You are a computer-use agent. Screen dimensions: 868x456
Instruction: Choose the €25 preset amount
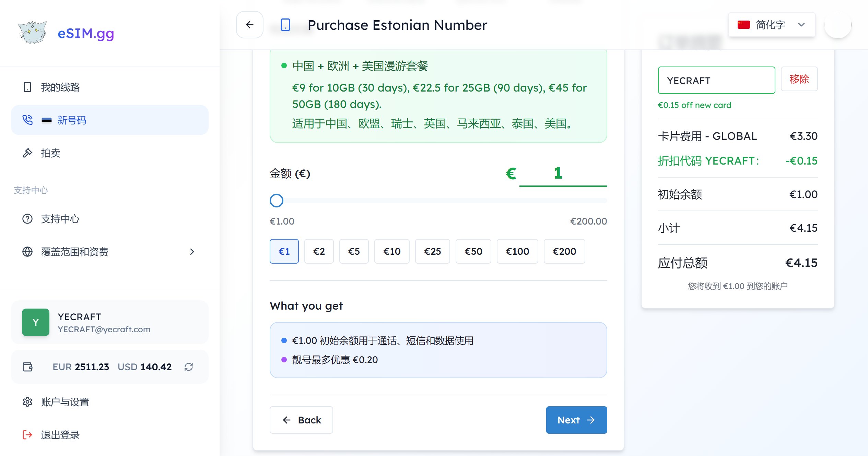tap(432, 251)
